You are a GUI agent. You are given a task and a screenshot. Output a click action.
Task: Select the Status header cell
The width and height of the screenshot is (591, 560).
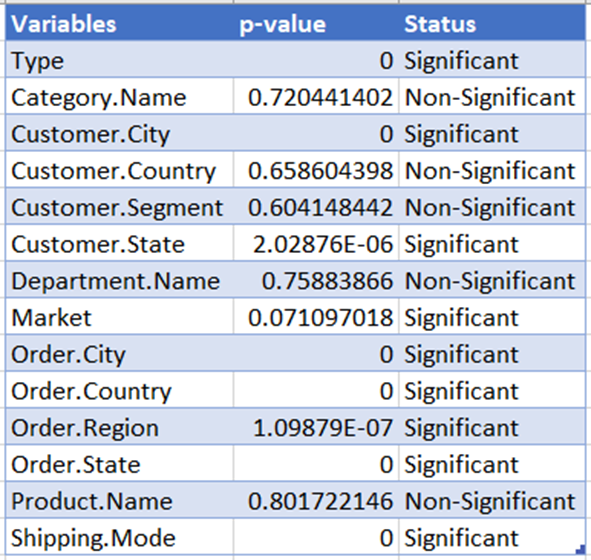click(x=492, y=23)
